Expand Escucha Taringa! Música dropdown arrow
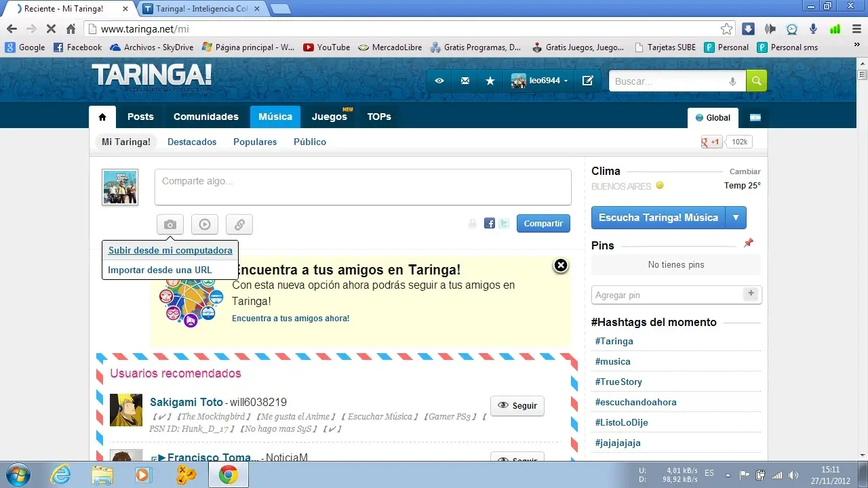This screenshot has width=868, height=488. 736,218
